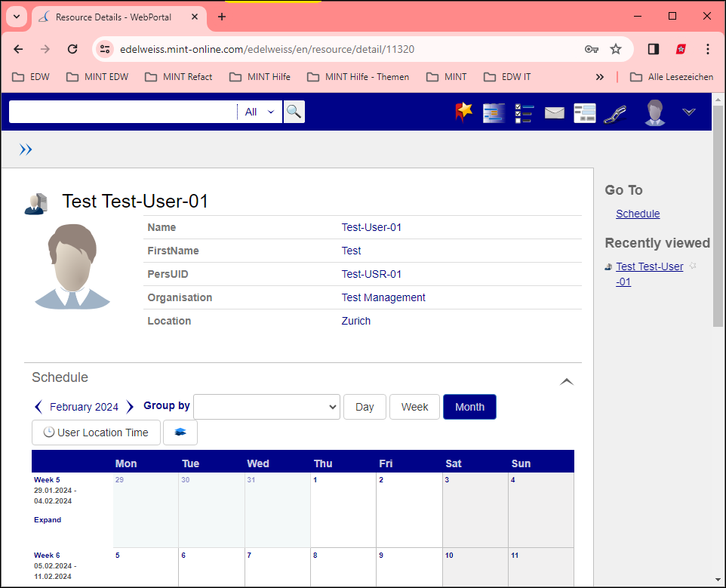Go to previous month arrow
The width and height of the screenshot is (726, 588).
coord(38,407)
